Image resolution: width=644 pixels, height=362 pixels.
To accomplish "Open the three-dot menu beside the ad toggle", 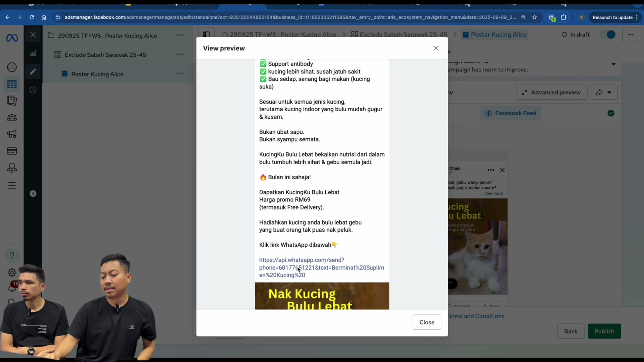I will point(631,35).
